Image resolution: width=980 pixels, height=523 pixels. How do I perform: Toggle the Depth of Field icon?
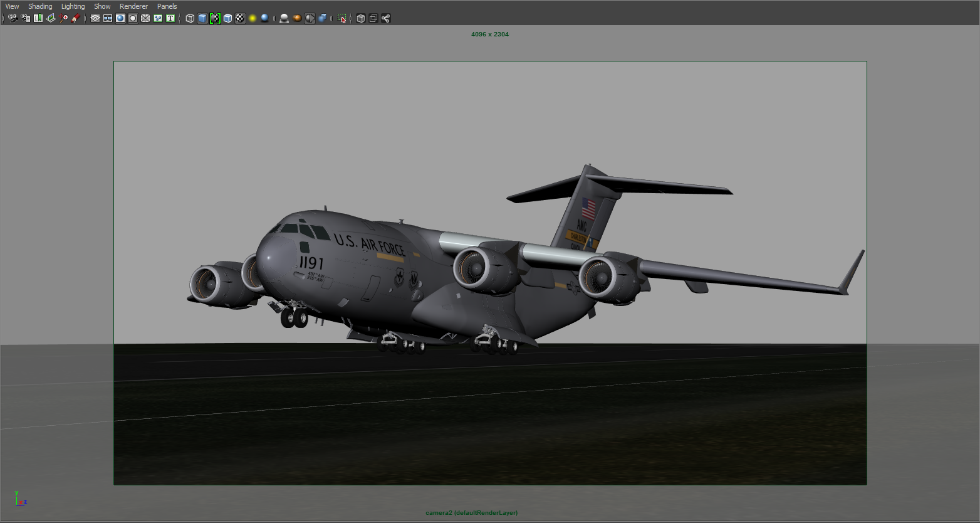coord(322,18)
